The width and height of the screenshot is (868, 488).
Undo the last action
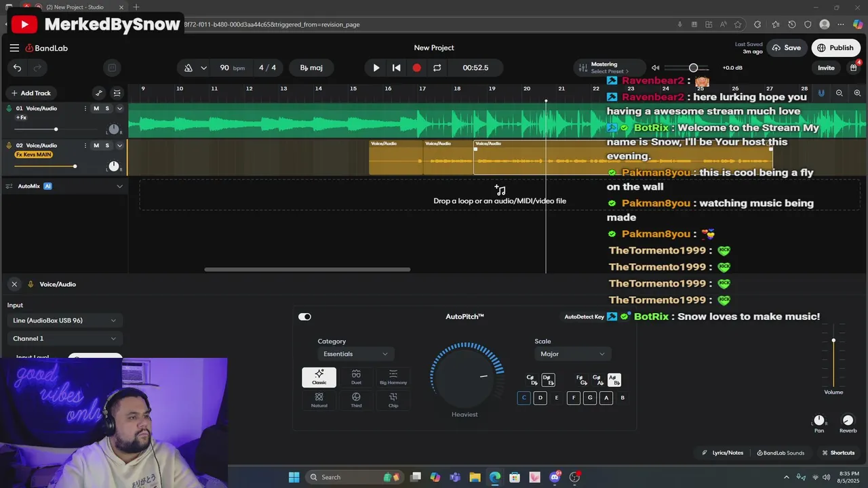click(x=18, y=68)
